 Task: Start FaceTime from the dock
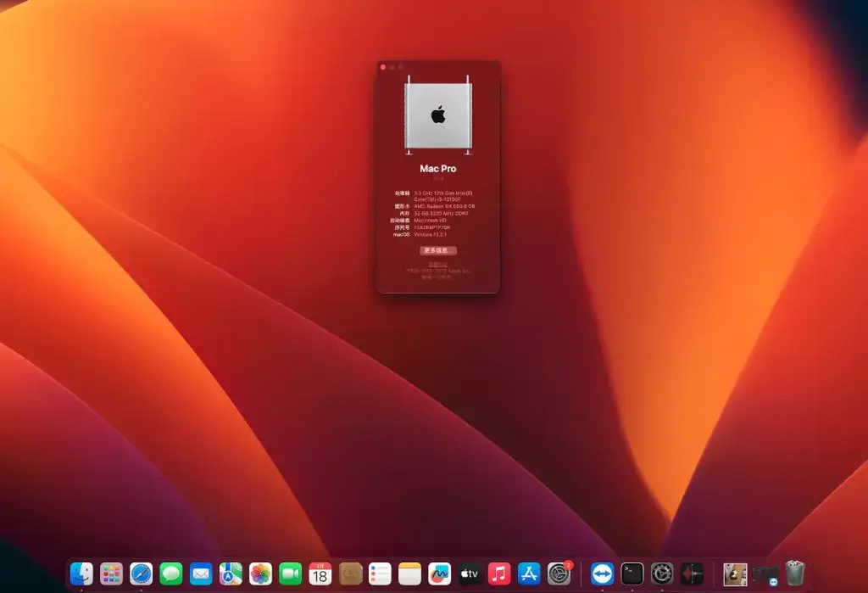tap(291, 574)
